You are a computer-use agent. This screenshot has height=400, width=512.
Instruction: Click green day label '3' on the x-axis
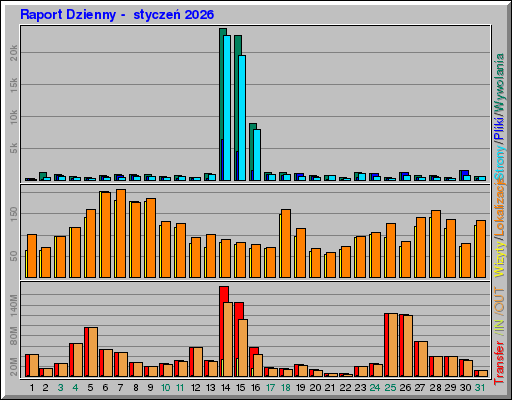click(x=60, y=388)
